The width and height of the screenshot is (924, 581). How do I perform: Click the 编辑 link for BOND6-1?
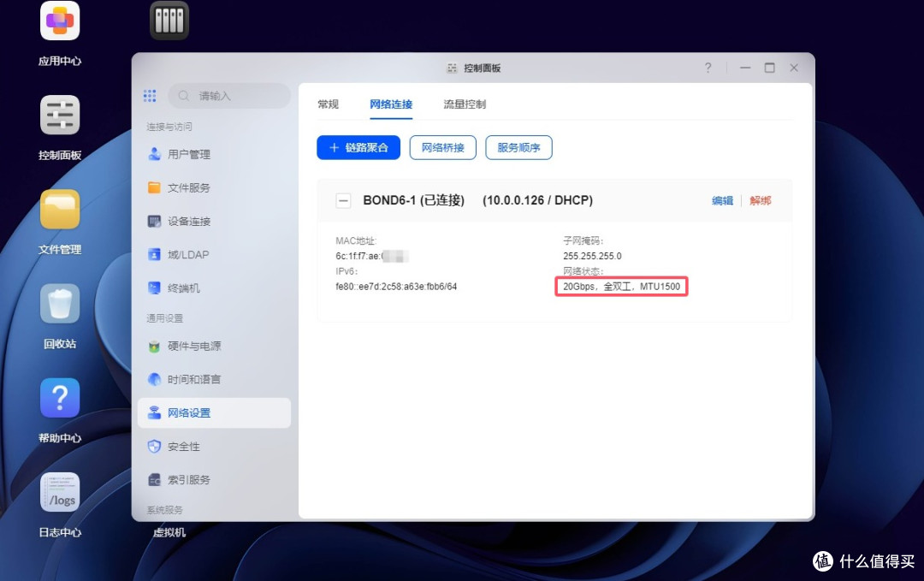point(722,200)
